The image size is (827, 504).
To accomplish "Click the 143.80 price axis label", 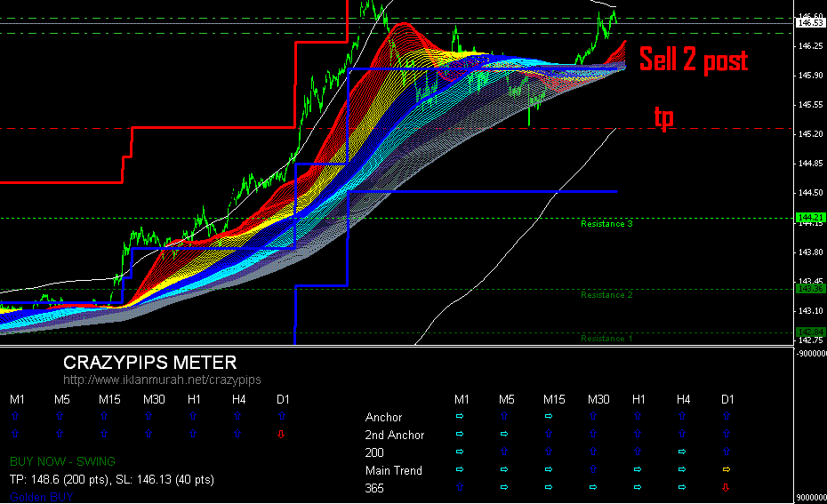I will [x=811, y=252].
